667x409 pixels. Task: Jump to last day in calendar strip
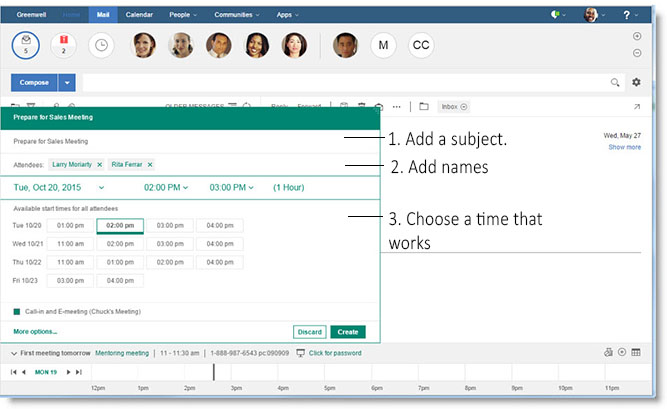(x=79, y=372)
